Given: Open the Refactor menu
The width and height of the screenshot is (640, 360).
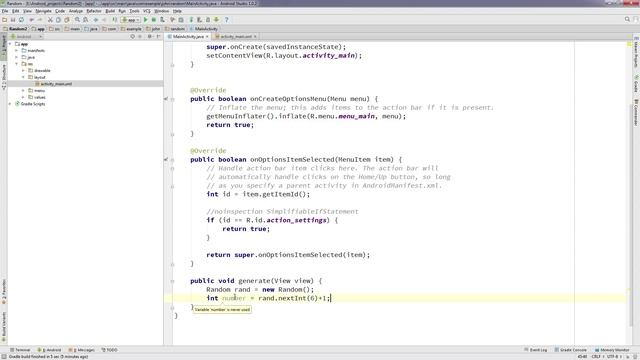Looking at the screenshot, I should 94,11.
